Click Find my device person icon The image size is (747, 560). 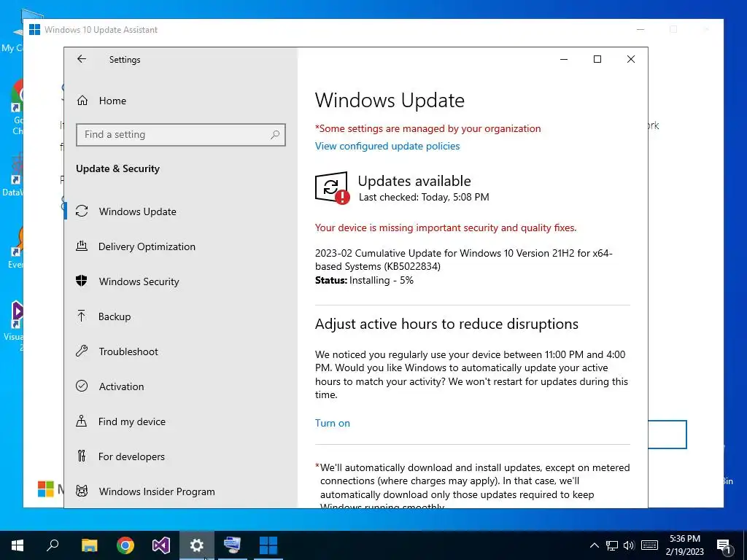[x=82, y=421]
